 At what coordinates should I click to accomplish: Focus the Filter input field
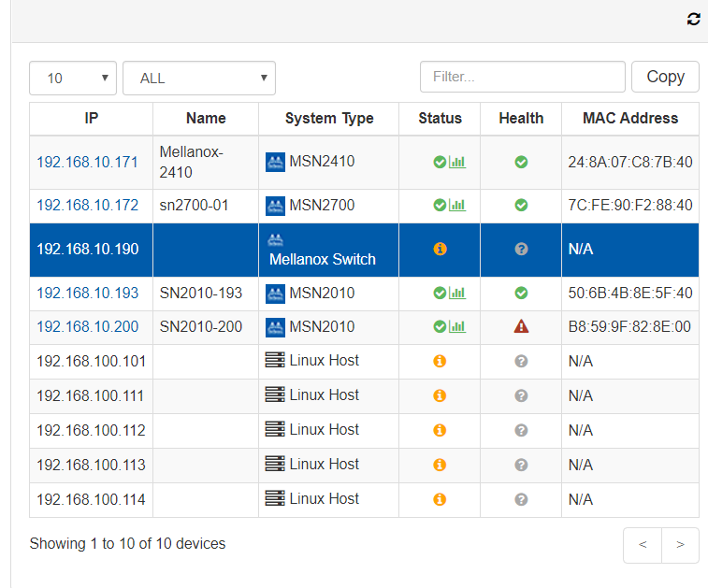(x=523, y=77)
